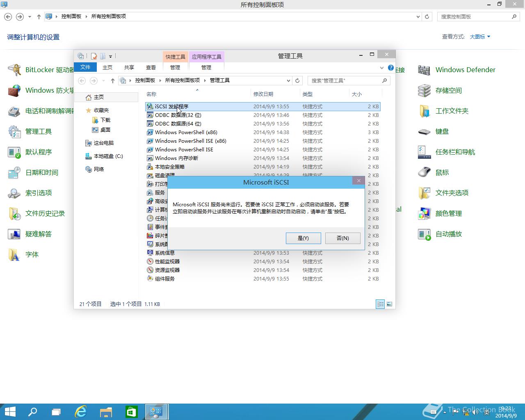Click the help icon in 管理工具 window
This screenshot has height=420, width=525.
(391, 68)
